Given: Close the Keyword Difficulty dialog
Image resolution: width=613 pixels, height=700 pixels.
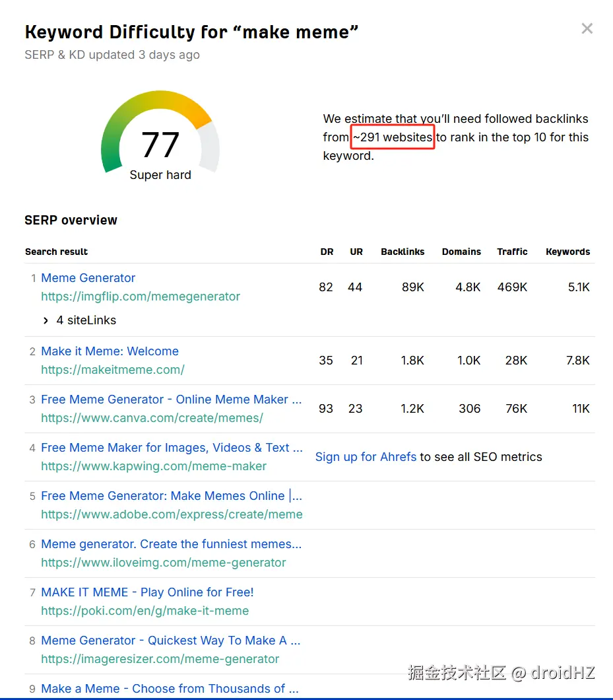Looking at the screenshot, I should click(x=587, y=28).
